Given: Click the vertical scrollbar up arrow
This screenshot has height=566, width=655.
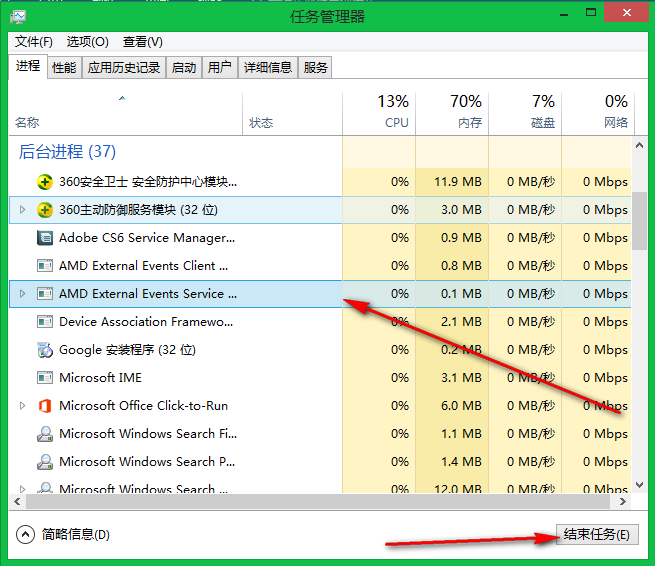Looking at the screenshot, I should coord(640,145).
